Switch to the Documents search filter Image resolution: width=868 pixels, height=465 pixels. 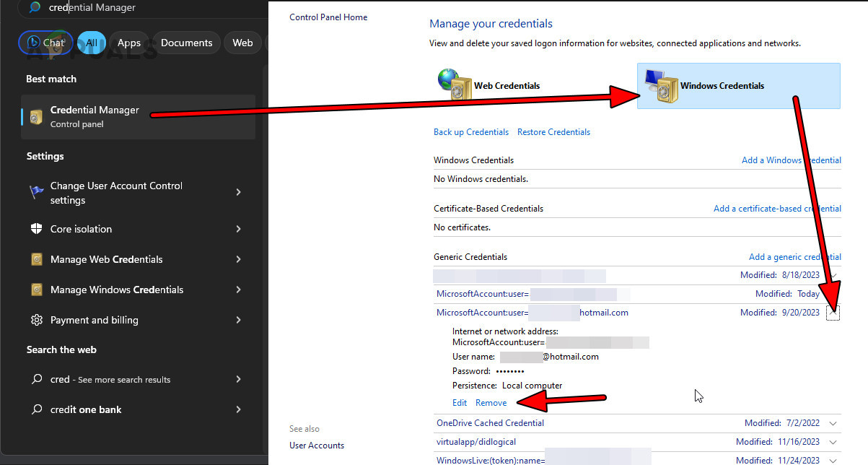[186, 43]
